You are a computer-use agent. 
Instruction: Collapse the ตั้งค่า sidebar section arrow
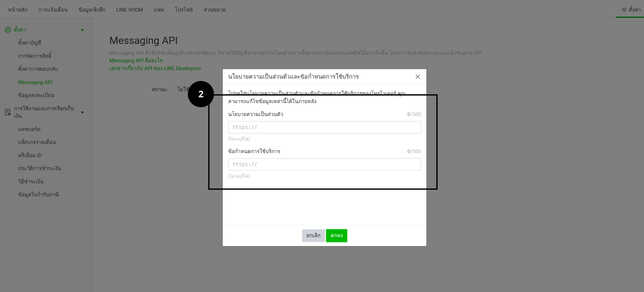point(82,30)
